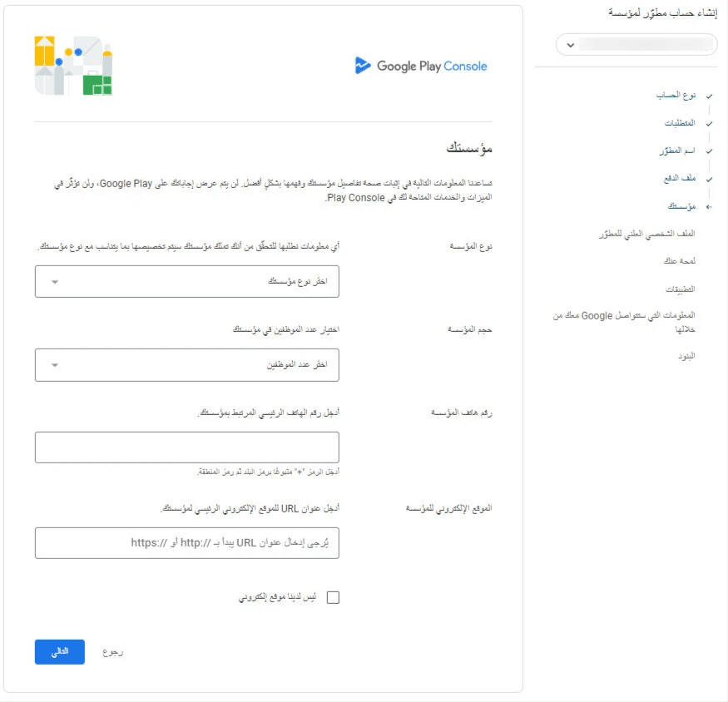The width and height of the screenshot is (728, 702).
Task: Click the checkmark beside نوع الحساب step
Action: tap(709, 96)
